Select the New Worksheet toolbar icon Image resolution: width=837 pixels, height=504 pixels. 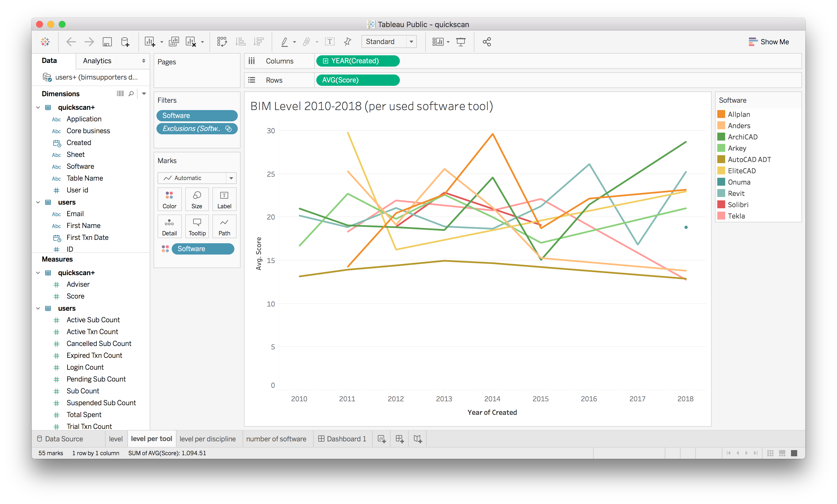[150, 41]
